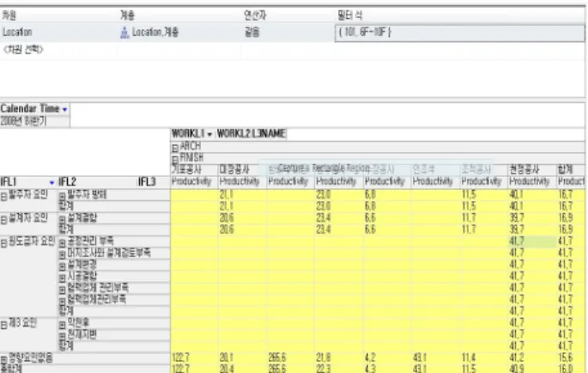Collapse the 원도급자 요인 row group
Image resolution: width=588 pixels, height=373 pixels.
[x=3, y=242]
